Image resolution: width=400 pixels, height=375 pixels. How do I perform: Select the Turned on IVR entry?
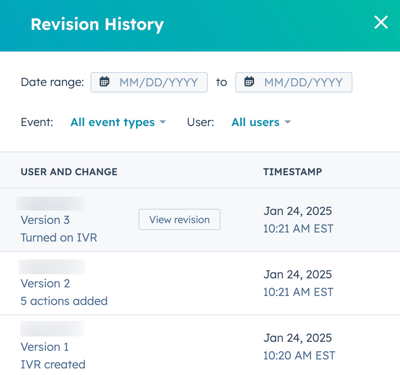point(59,238)
